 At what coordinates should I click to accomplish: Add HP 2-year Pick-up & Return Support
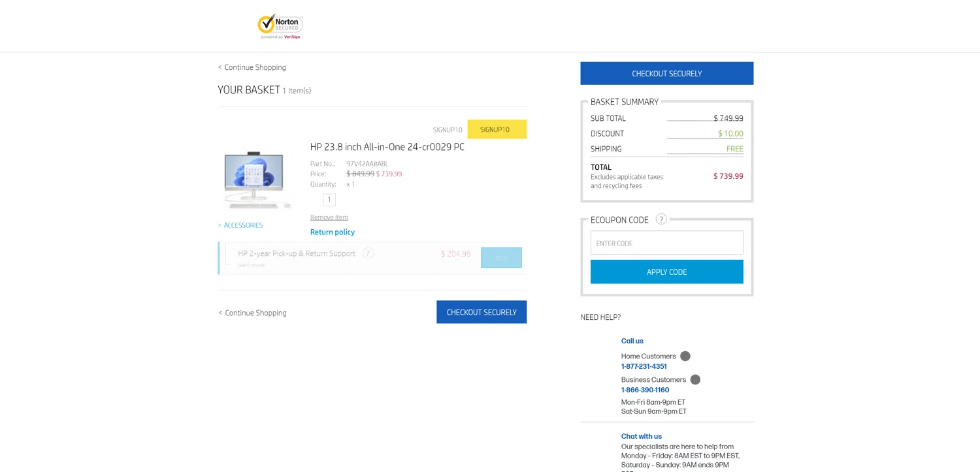[501, 258]
